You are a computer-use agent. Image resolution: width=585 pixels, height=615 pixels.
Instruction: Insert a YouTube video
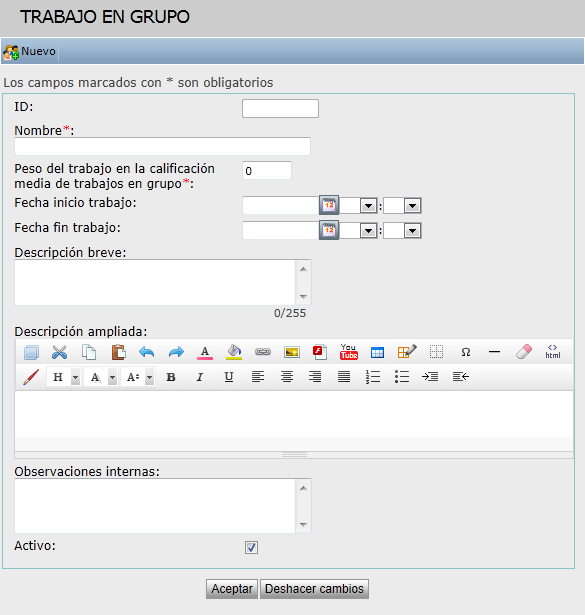(349, 352)
